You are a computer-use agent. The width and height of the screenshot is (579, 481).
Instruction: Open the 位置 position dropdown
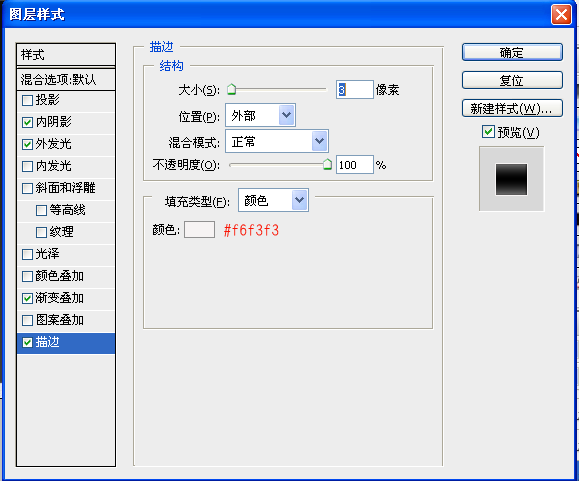(x=260, y=116)
